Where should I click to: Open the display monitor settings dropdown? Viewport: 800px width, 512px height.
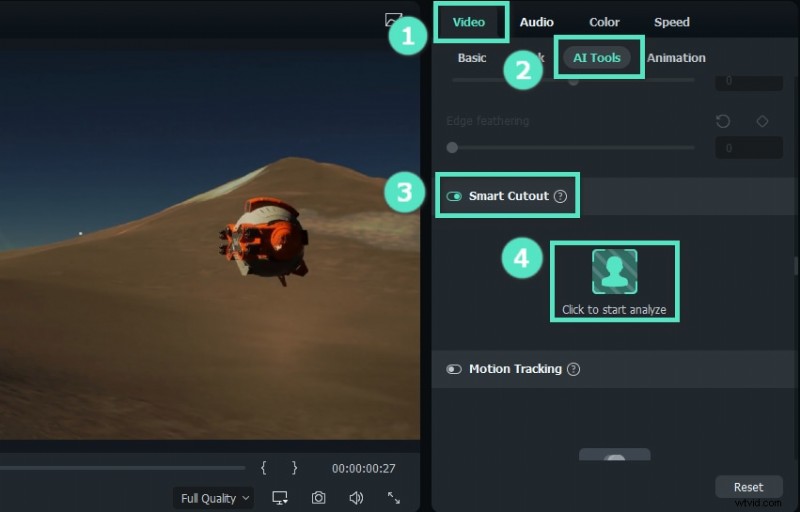click(x=279, y=498)
